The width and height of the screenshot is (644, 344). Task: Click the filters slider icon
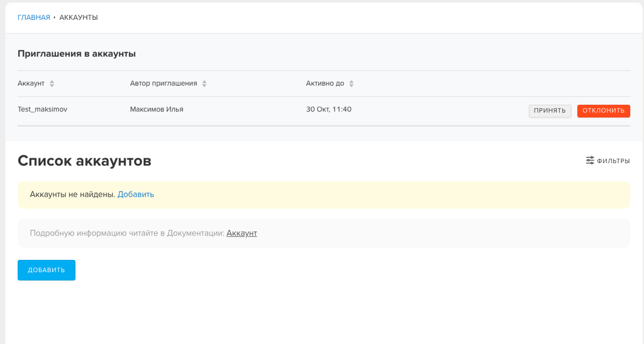pyautogui.click(x=590, y=160)
